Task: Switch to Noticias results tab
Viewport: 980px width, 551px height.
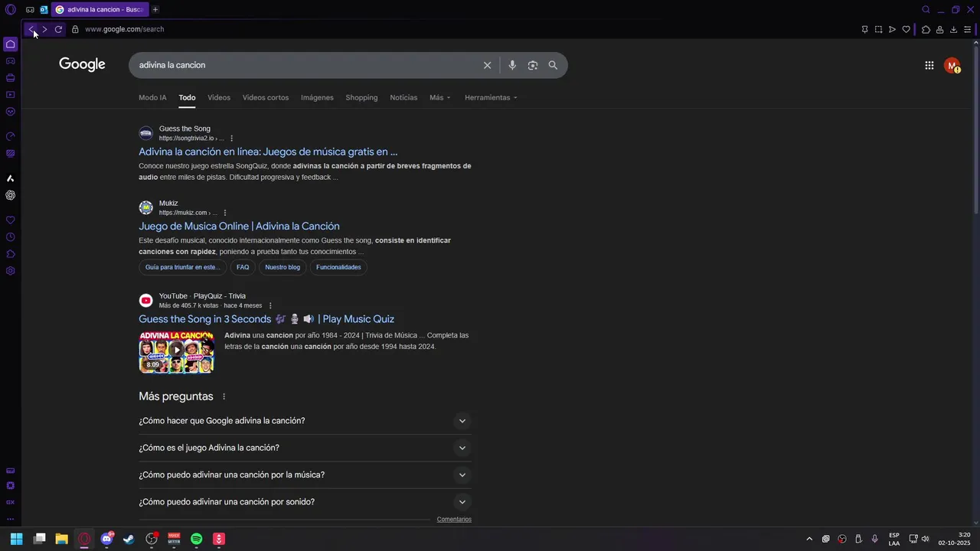Action: pos(403,98)
